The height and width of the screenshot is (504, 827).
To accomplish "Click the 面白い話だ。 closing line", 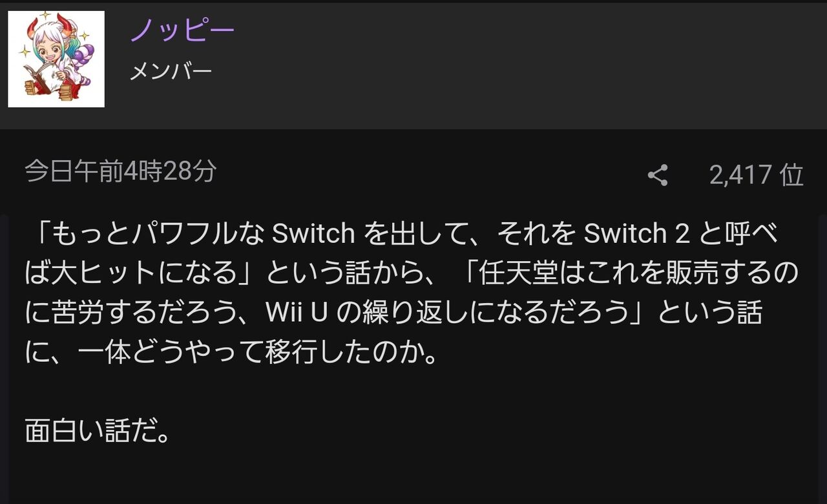I will (x=98, y=431).
